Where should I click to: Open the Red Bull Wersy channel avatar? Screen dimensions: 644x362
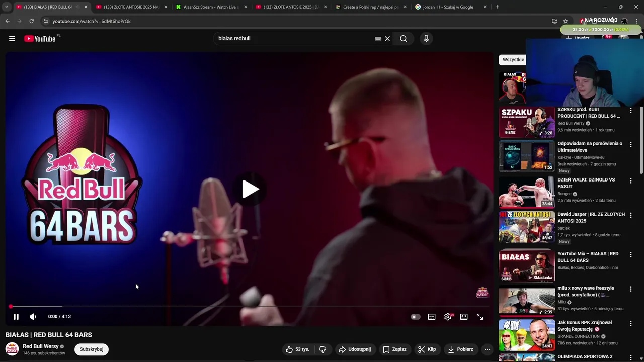pyautogui.click(x=12, y=349)
